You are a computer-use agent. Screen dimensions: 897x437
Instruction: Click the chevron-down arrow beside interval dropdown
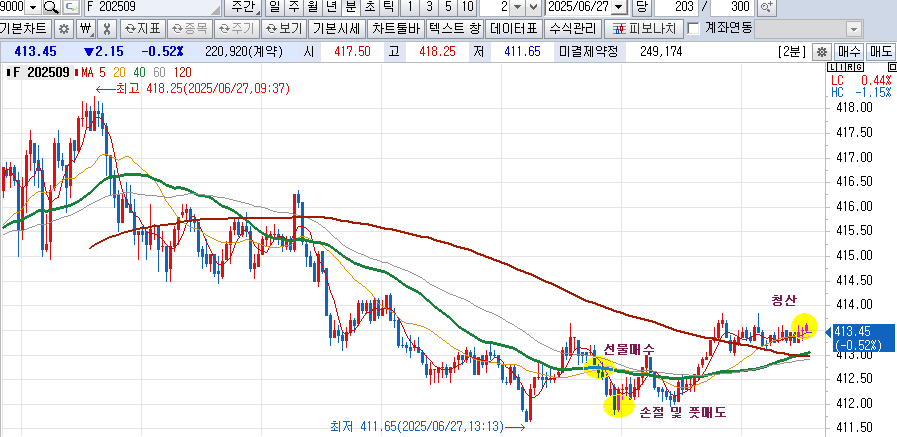pos(533,7)
